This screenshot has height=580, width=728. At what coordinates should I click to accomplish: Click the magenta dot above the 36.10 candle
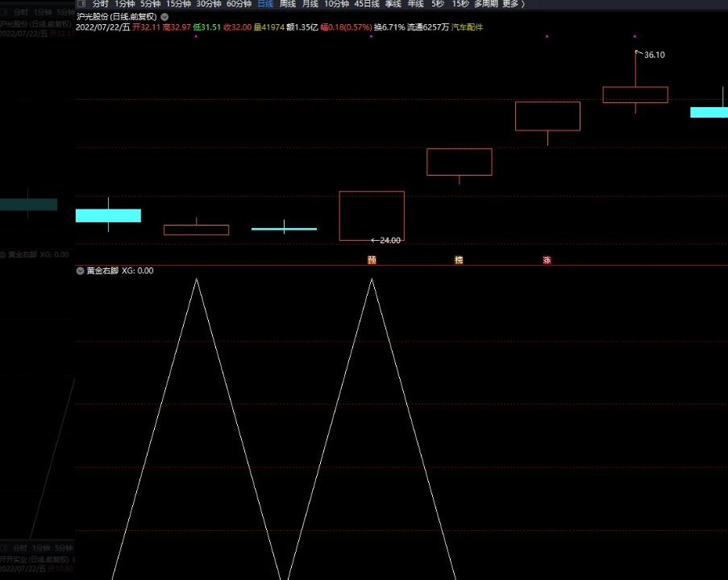click(x=635, y=36)
